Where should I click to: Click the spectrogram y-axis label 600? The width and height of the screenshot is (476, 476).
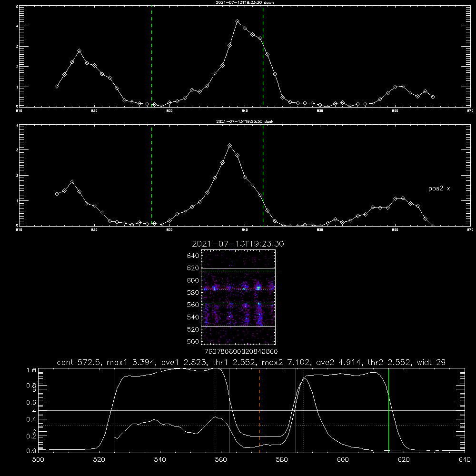[x=193, y=280]
